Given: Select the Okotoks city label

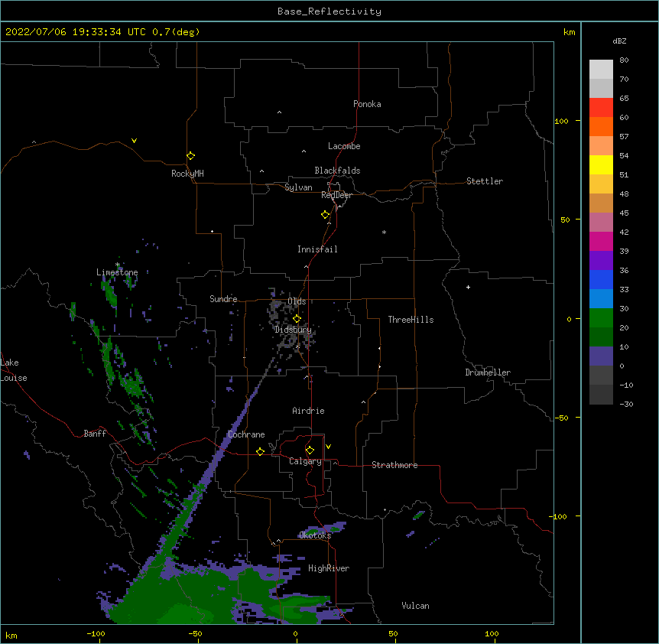Looking at the screenshot, I should pyautogui.click(x=315, y=535).
